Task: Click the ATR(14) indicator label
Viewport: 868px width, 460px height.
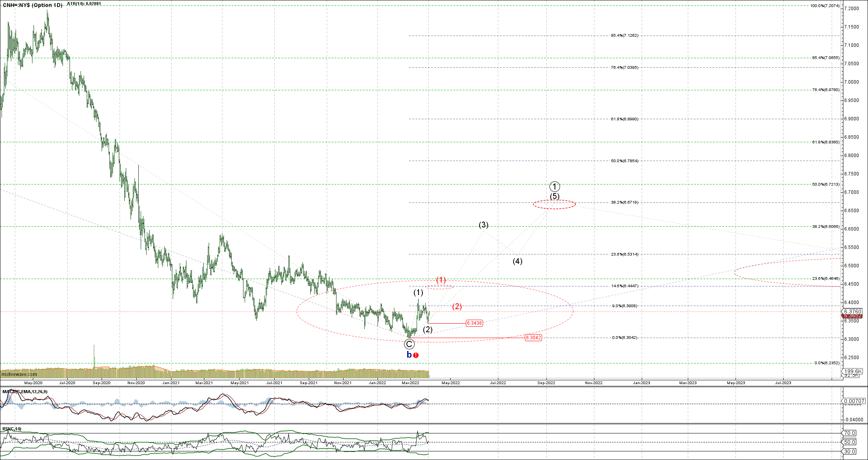Action: point(84,4)
